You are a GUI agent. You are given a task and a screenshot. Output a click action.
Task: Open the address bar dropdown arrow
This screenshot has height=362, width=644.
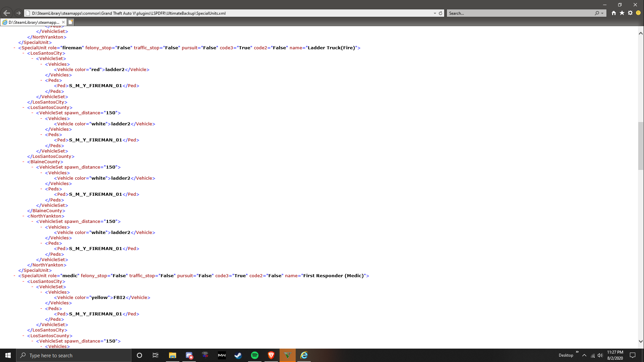click(435, 13)
